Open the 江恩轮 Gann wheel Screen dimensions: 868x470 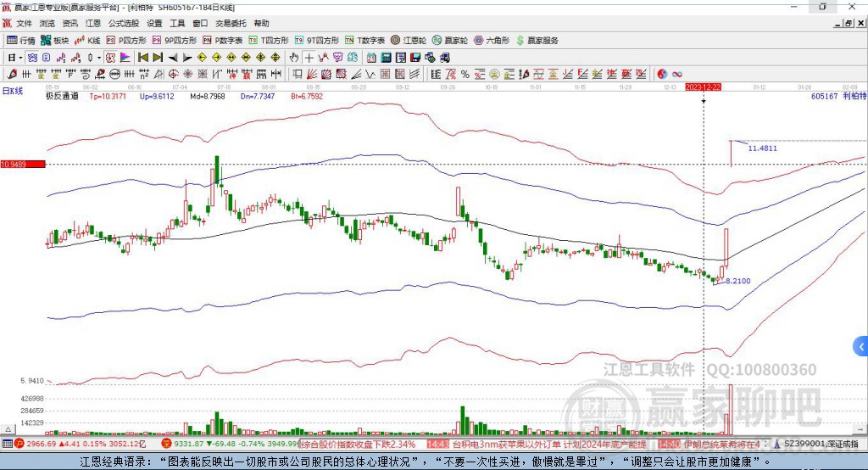pyautogui.click(x=409, y=41)
